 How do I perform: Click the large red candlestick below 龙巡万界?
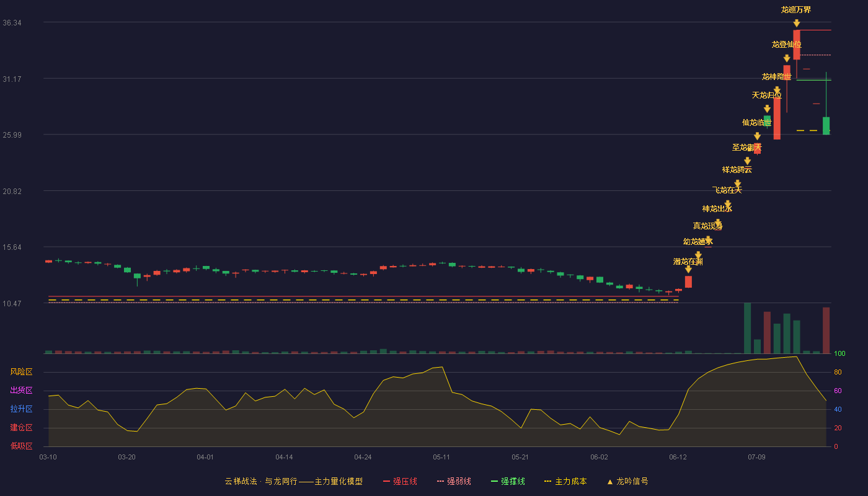[797, 45]
